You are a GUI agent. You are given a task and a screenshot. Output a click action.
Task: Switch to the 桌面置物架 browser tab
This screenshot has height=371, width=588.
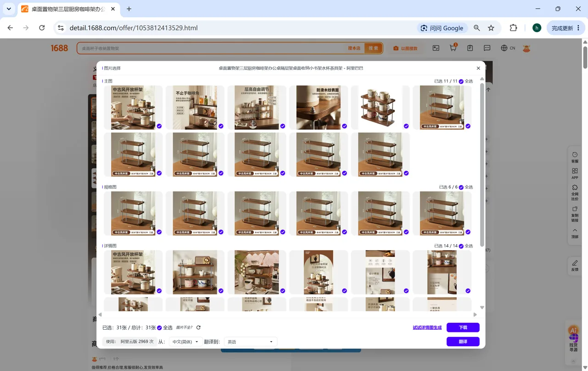pos(68,9)
